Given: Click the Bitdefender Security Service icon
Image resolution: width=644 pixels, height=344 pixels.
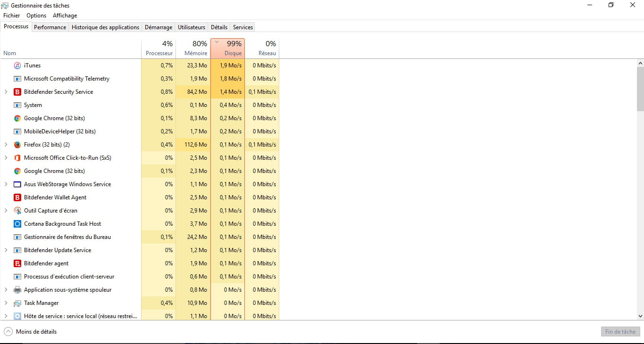Looking at the screenshot, I should click(17, 92).
